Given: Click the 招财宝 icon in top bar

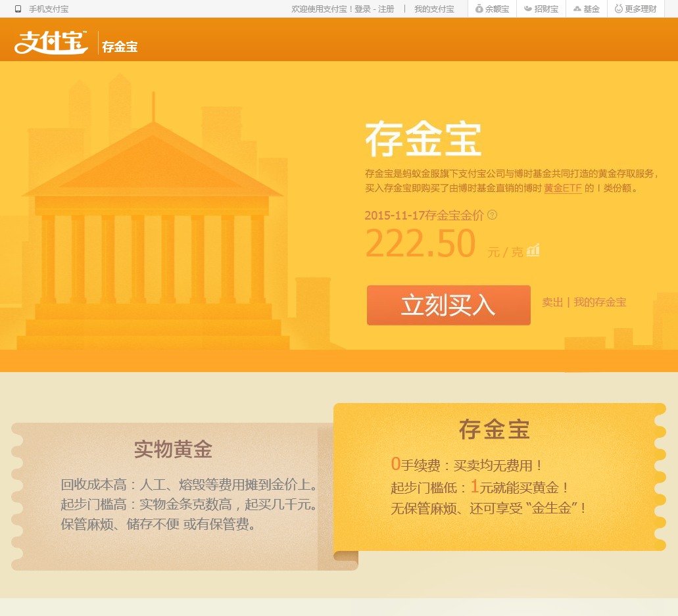Looking at the screenshot, I should pos(528,9).
